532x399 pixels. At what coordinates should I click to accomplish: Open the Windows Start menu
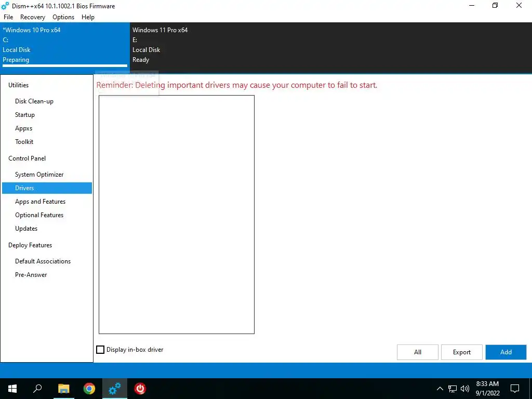click(12, 389)
